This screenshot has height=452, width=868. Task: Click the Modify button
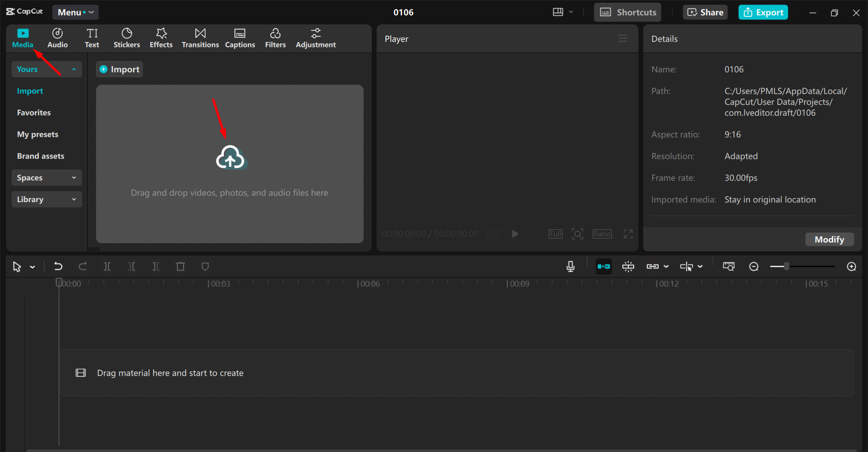pyautogui.click(x=830, y=239)
